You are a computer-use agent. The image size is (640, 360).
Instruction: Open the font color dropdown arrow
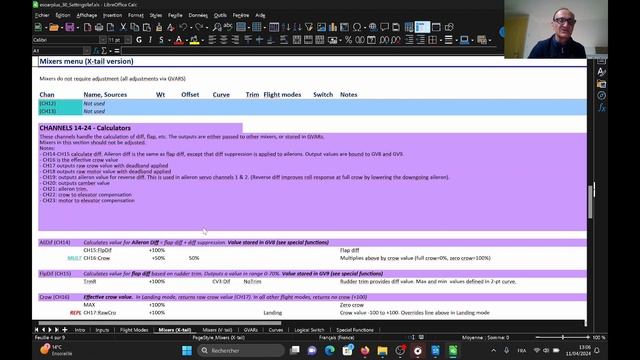tap(186, 40)
